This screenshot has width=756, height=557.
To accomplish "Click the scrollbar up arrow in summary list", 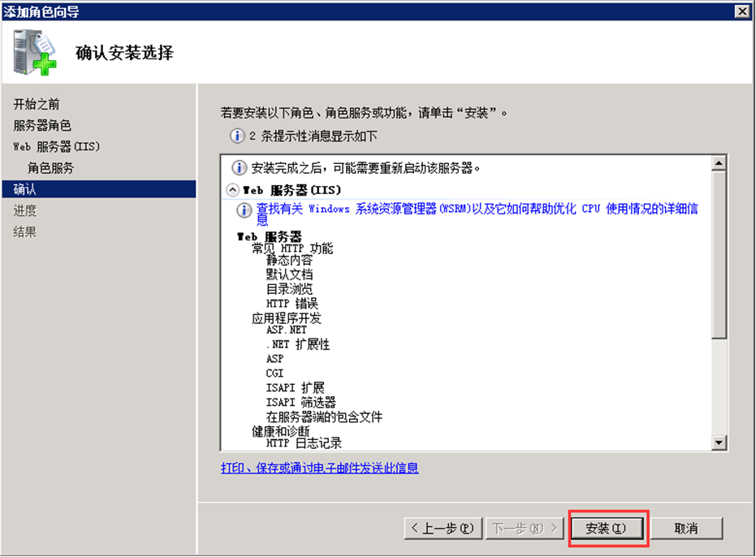I will tap(718, 163).
